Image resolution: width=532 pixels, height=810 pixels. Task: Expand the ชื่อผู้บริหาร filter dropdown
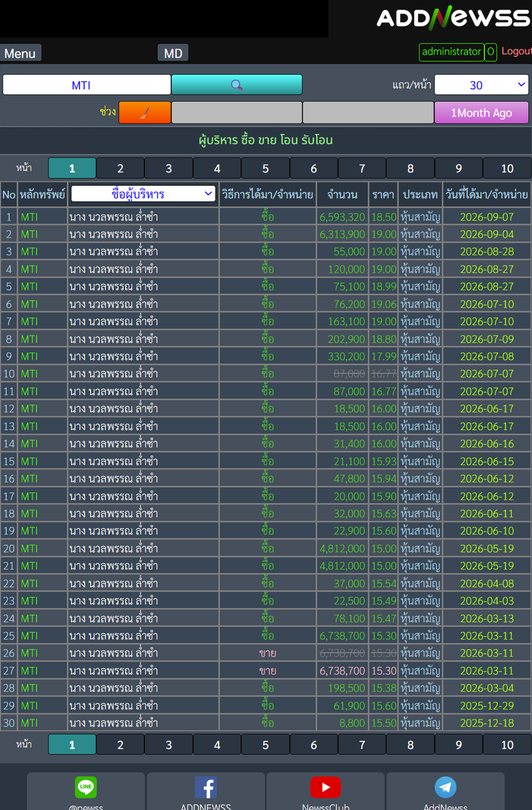[x=143, y=194]
